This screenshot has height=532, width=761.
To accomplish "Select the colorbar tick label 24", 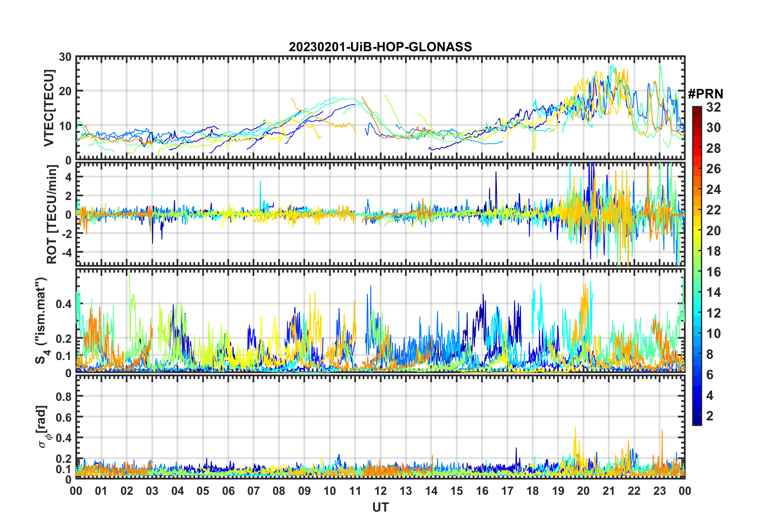I will point(713,190).
